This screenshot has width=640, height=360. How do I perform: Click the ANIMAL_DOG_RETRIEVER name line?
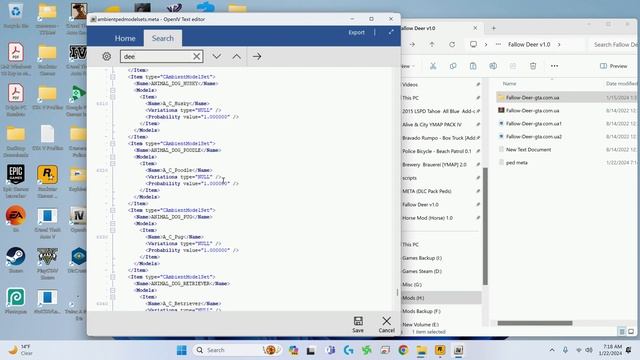[x=182, y=283]
